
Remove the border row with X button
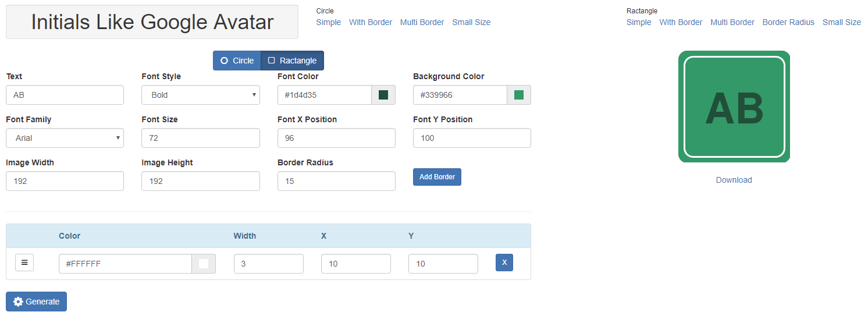tap(504, 263)
